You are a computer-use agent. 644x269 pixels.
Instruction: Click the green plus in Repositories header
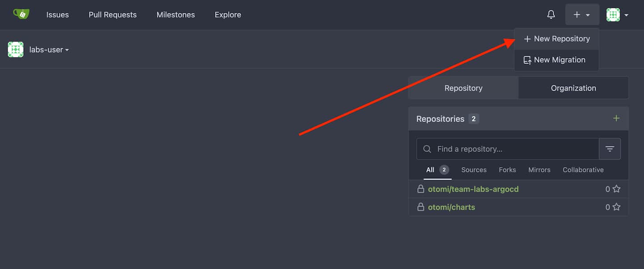click(x=616, y=118)
